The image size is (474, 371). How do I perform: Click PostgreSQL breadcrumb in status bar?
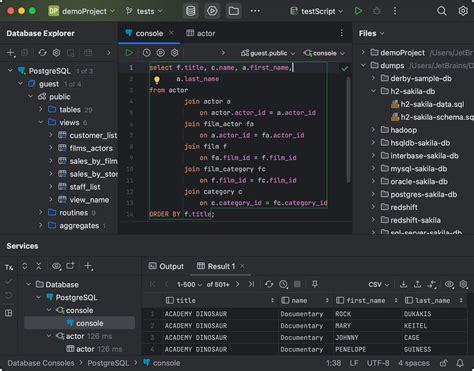(108, 363)
